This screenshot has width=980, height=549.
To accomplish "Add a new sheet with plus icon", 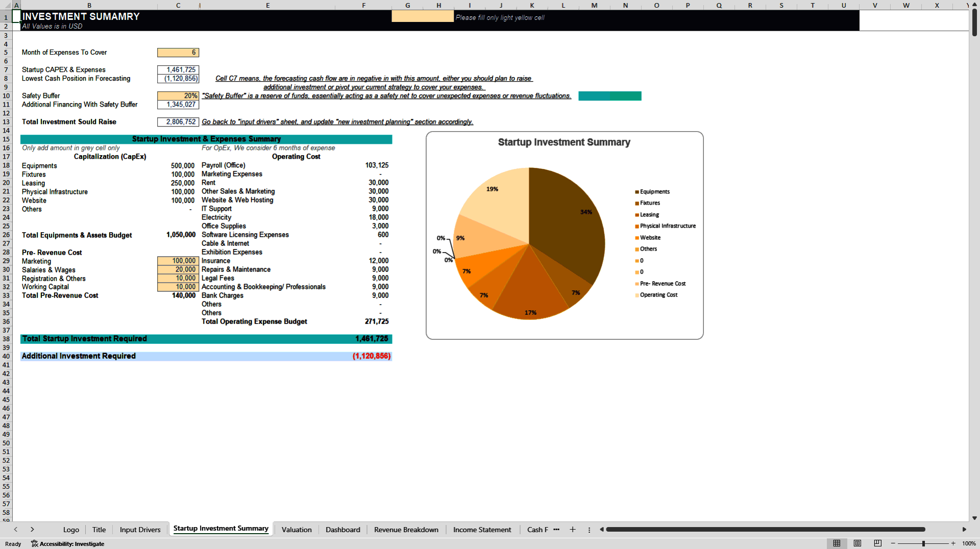I will [573, 530].
